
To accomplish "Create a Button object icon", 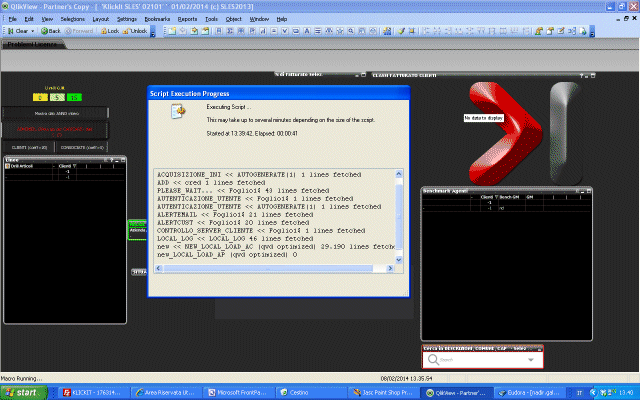I will [296, 31].
